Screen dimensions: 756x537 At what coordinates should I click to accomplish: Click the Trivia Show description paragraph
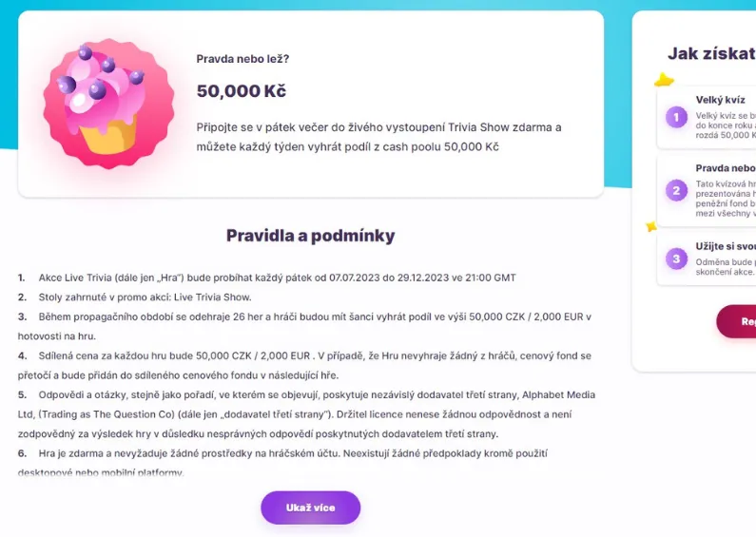[379, 137]
